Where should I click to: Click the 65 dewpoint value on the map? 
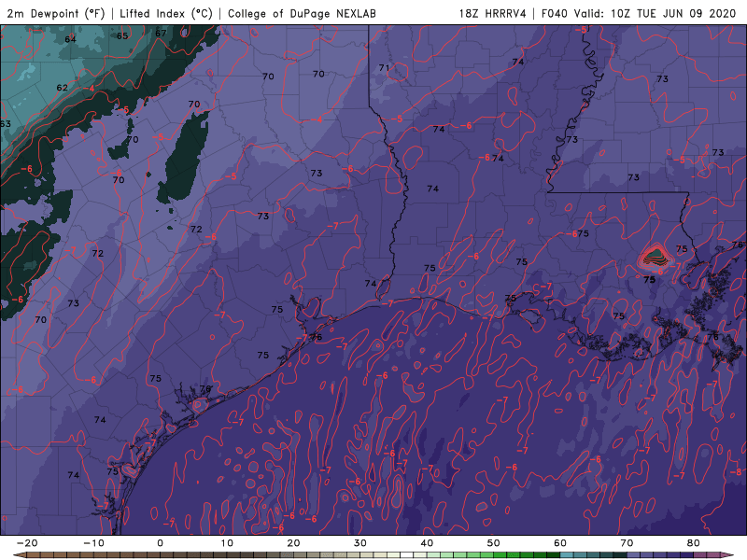tap(122, 35)
